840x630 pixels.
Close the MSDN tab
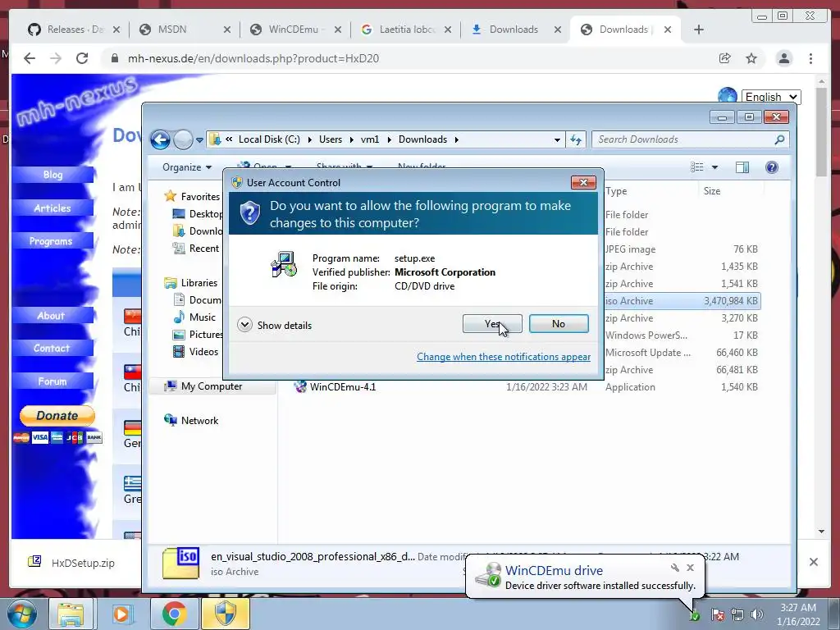tap(227, 30)
